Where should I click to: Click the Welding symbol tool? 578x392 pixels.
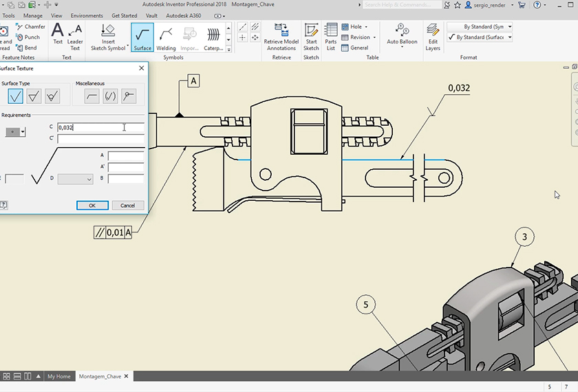point(166,37)
